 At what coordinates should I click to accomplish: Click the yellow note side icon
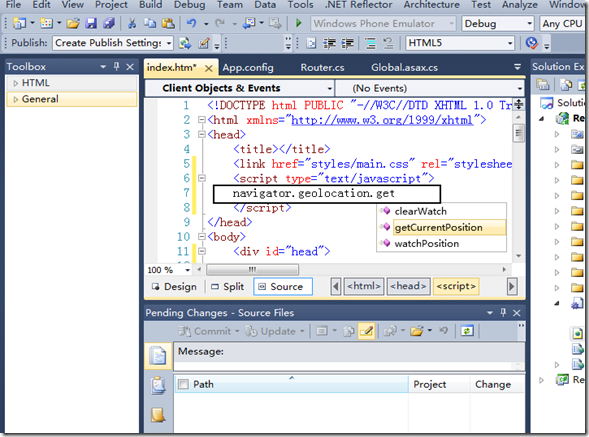tap(158, 415)
